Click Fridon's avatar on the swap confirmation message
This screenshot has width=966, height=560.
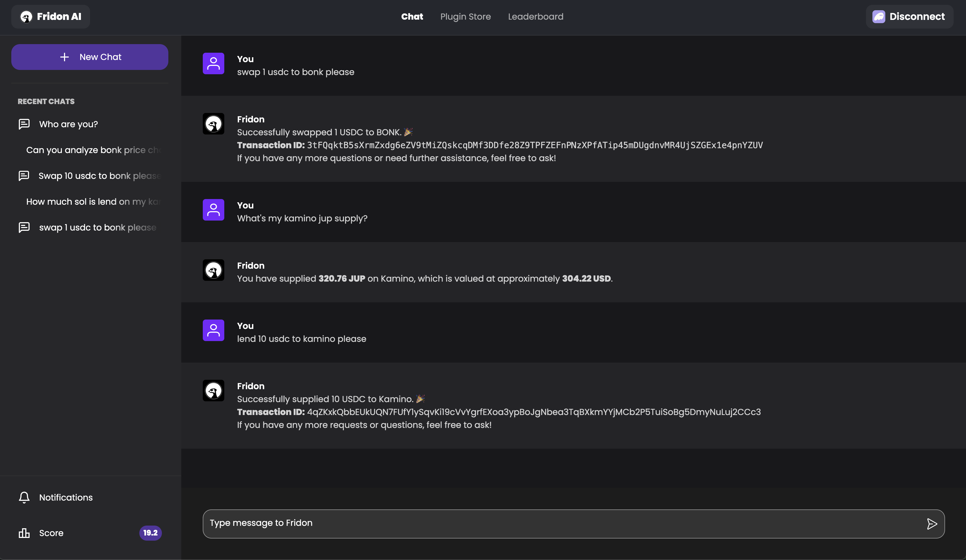(213, 124)
